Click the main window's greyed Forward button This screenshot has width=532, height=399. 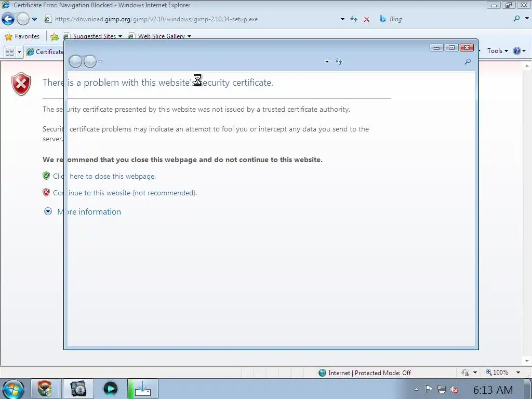[23, 19]
